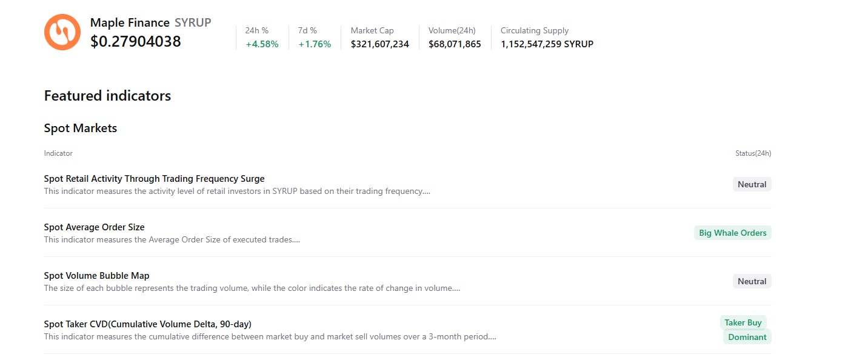Expand the truncated Spot Retail Activity description
Screen dimensions: 868x360
tap(236, 191)
